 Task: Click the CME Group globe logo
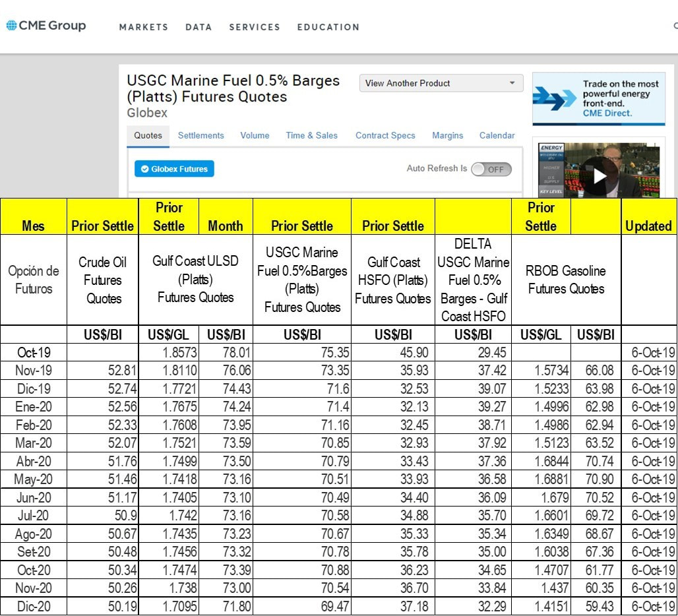coord(12,26)
